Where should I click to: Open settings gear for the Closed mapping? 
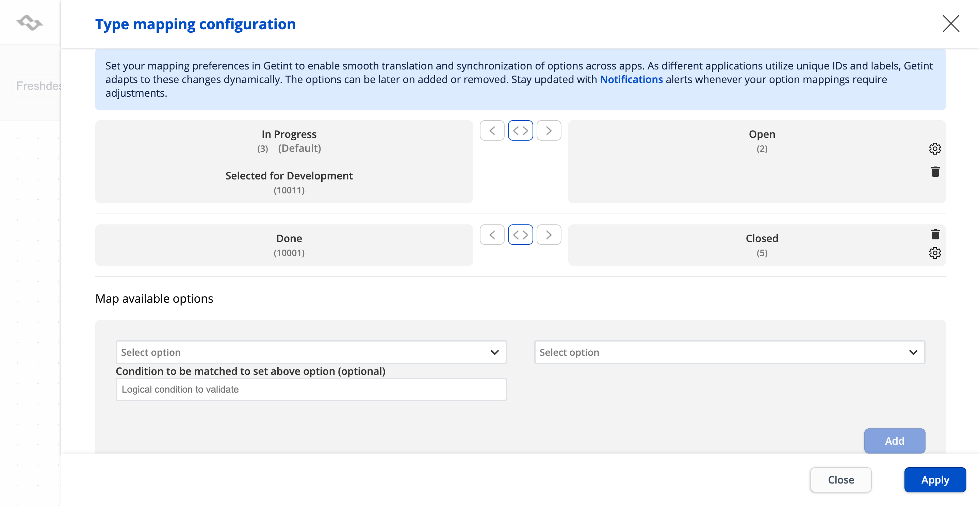coord(935,253)
